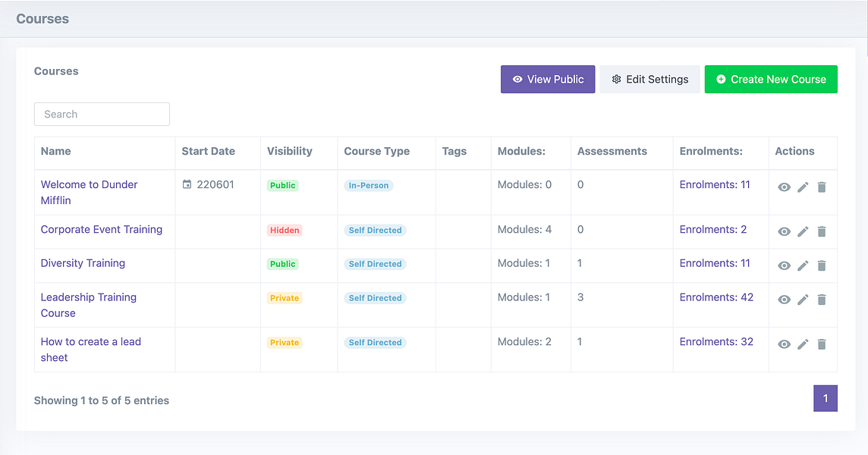The width and height of the screenshot is (868, 455).
Task: Click the calendar icon beside 220601 start date
Action: pyautogui.click(x=187, y=184)
